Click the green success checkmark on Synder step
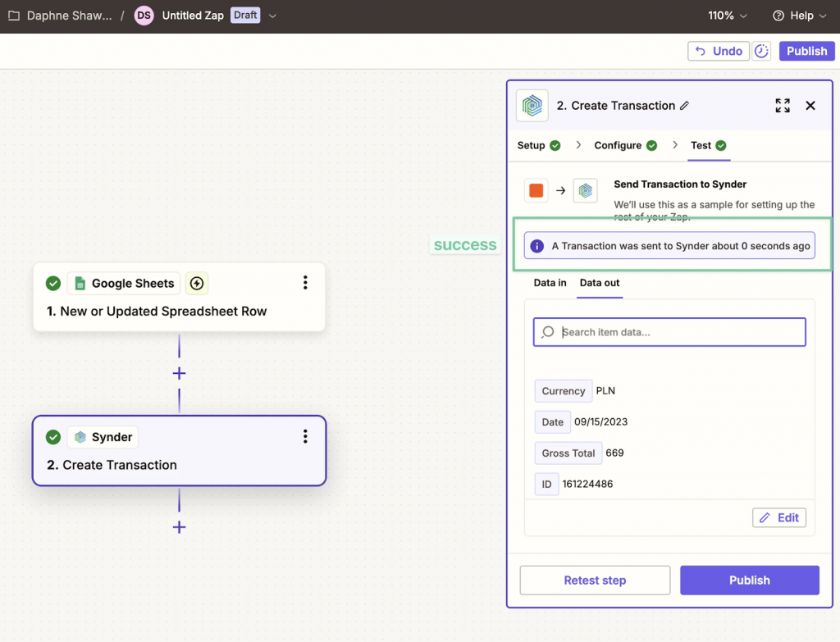Image resolution: width=840 pixels, height=642 pixels. [x=52, y=437]
